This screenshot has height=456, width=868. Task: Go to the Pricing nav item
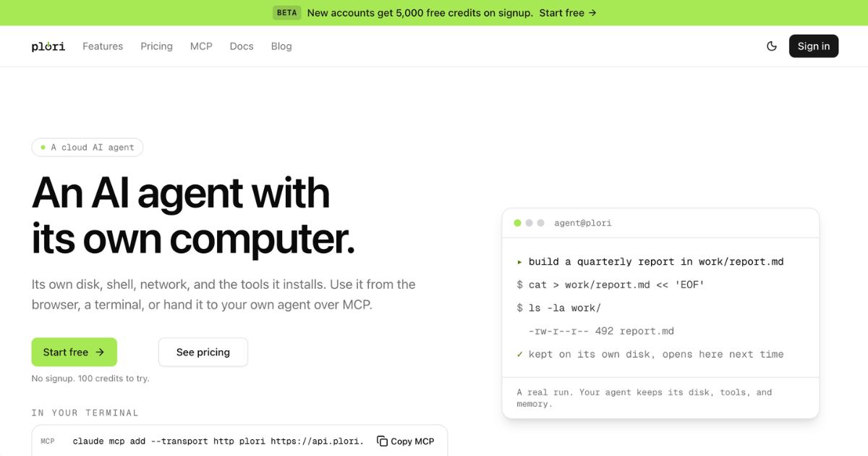[156, 46]
